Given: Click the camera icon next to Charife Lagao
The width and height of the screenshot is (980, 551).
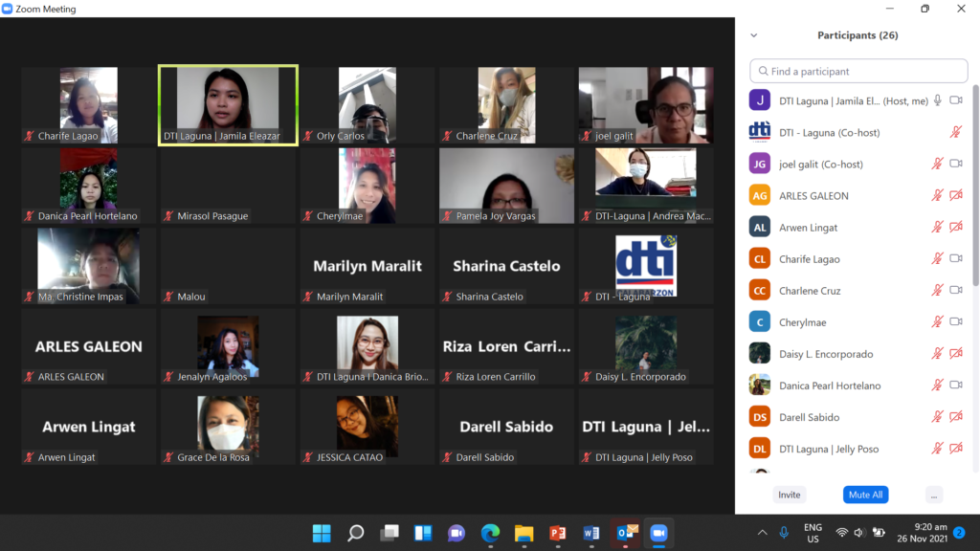Looking at the screenshot, I should 956,258.
